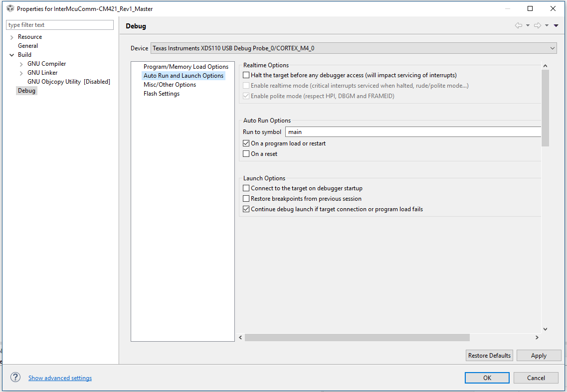Click the OK button

487,378
